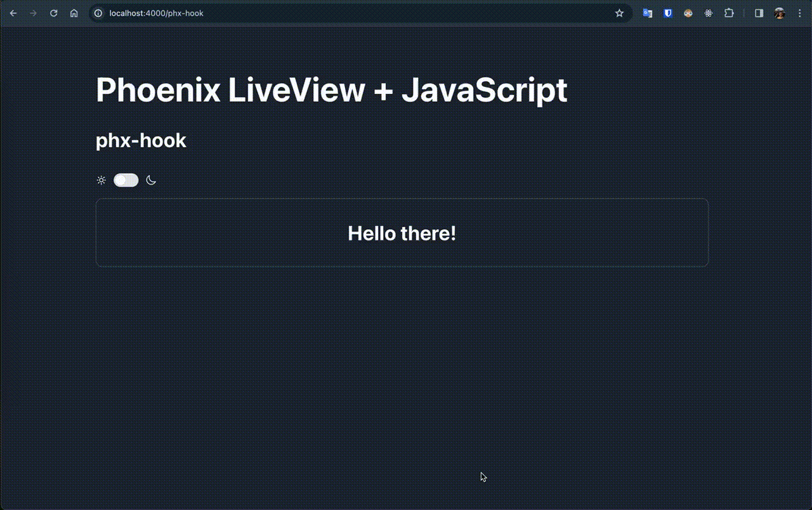Open the Bitwarden password manager extension
Screen dimensions: 812x510
click(667, 13)
